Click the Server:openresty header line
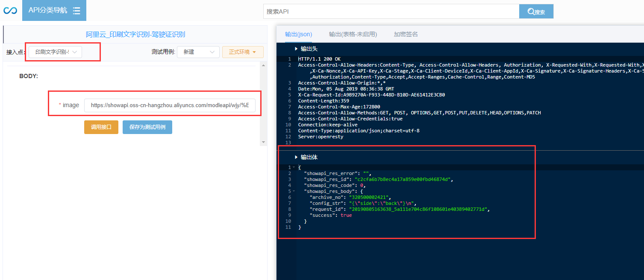644x280 pixels. pos(321,137)
